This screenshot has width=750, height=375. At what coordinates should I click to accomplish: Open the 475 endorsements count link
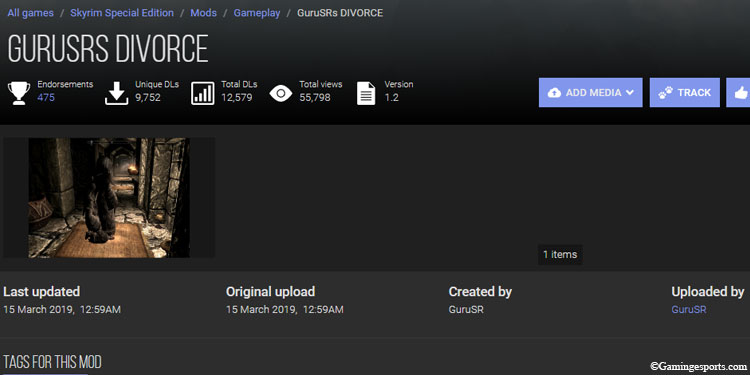click(46, 98)
